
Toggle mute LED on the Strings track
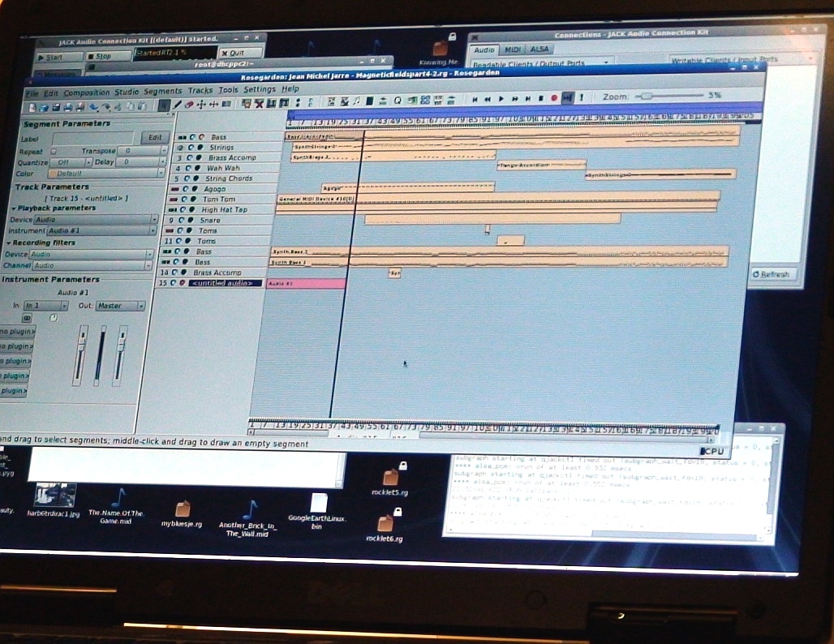(191, 148)
